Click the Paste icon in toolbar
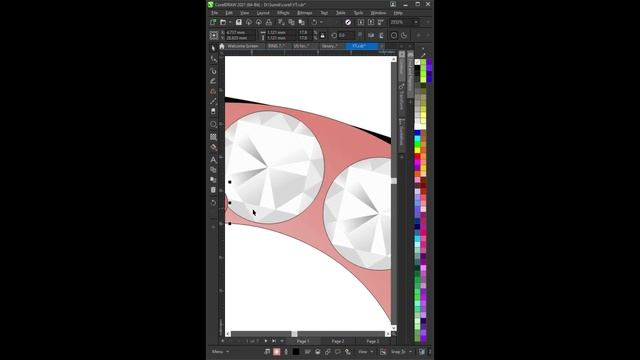Viewport: 640px width, 360px height. tap(302, 22)
